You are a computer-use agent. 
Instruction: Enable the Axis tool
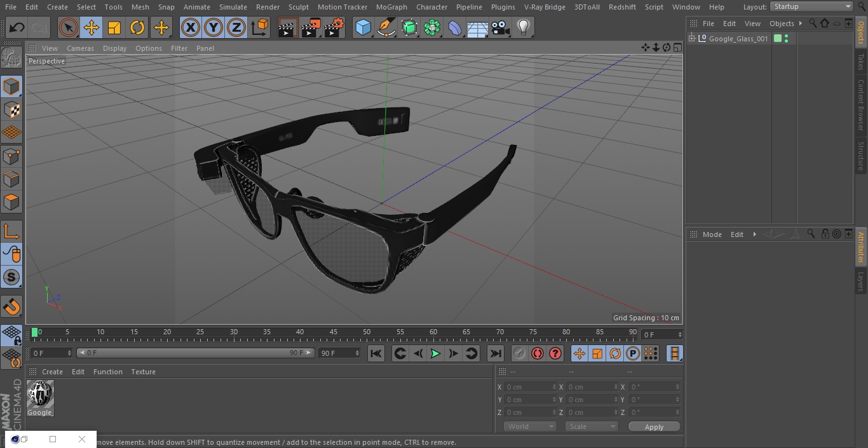11,231
